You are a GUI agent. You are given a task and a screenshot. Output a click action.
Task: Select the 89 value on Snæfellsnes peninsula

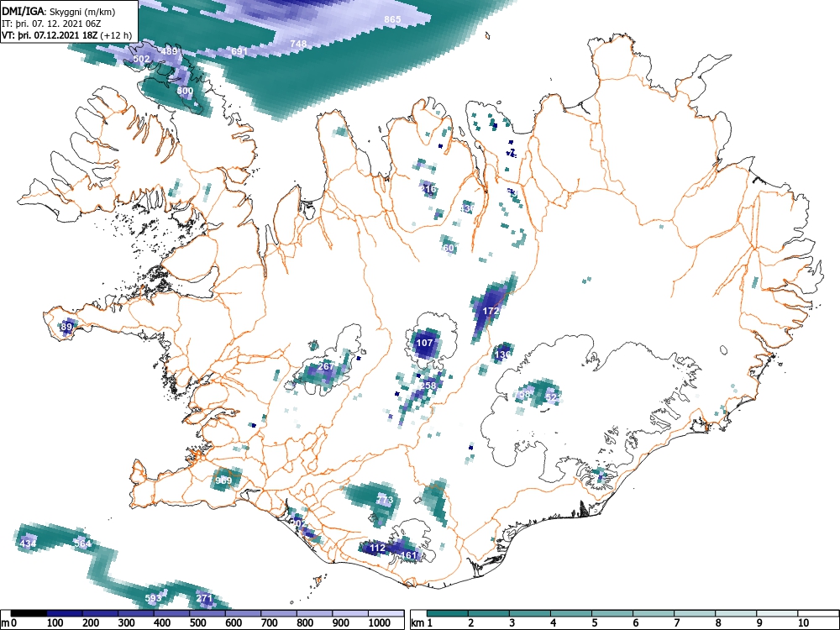click(x=66, y=326)
